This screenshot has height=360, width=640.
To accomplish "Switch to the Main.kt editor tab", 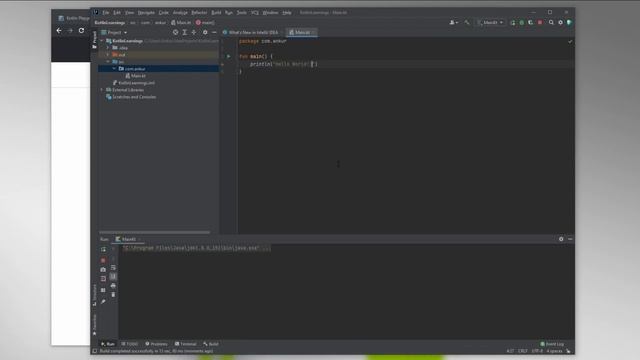I will (302, 32).
